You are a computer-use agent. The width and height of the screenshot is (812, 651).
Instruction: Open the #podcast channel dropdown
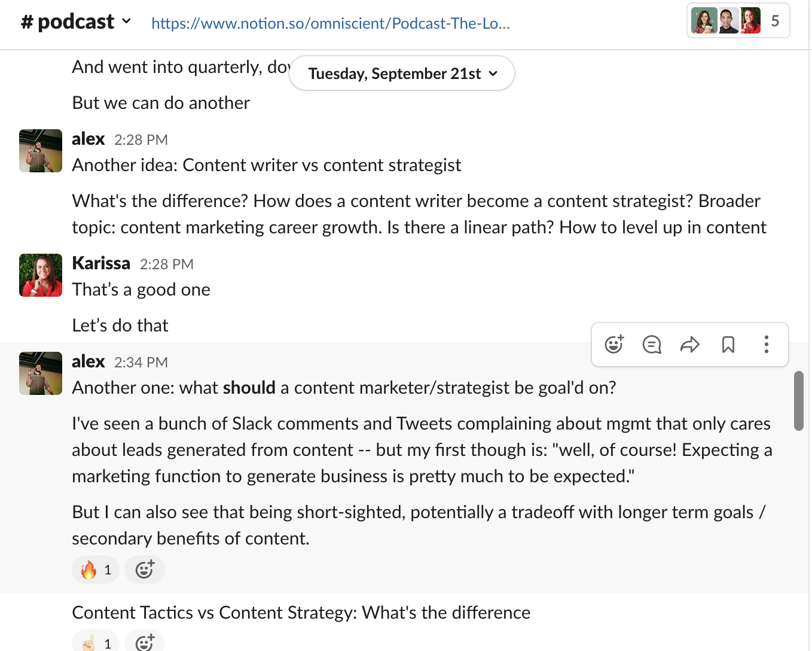(76, 22)
